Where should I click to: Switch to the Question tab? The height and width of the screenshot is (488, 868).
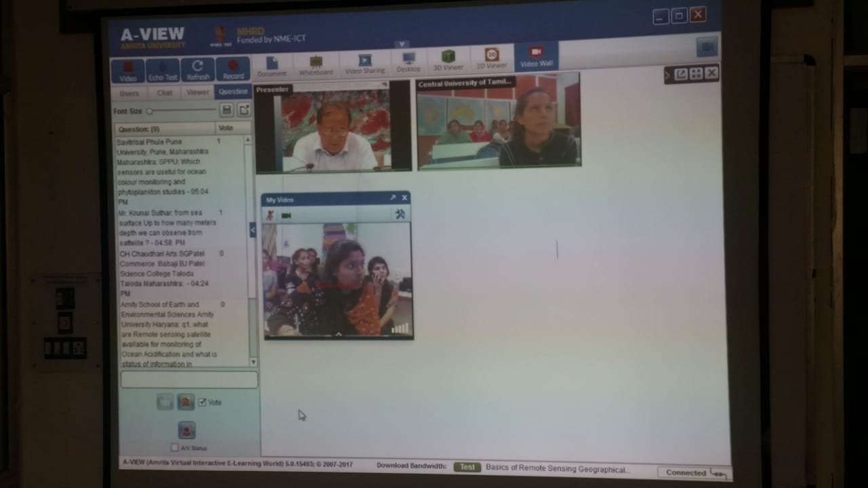[x=233, y=91]
